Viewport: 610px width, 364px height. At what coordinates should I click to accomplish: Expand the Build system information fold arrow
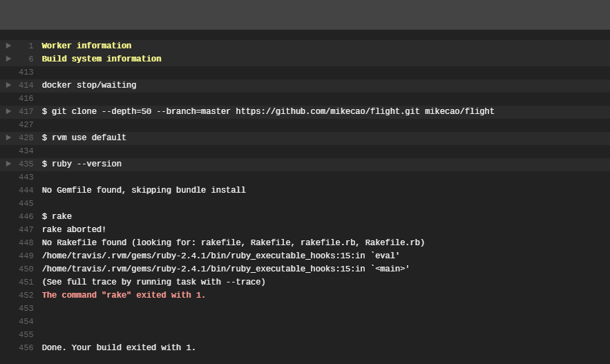(8, 59)
